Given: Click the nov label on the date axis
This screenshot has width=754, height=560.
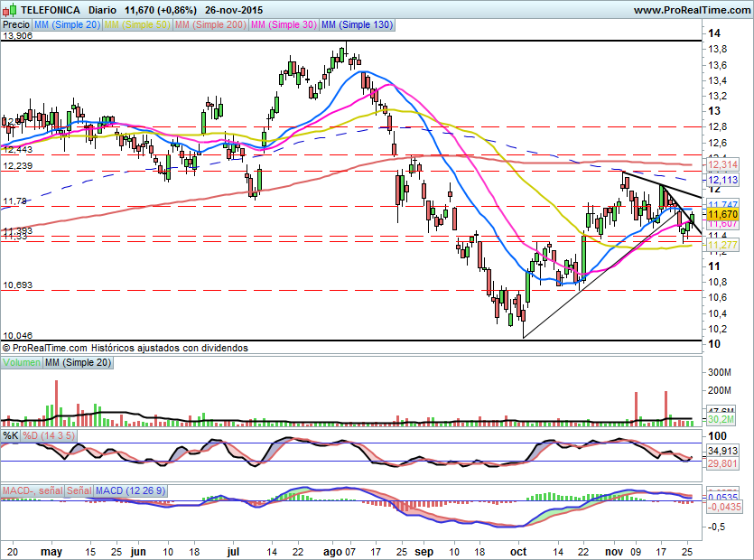Looking at the screenshot, I should (x=614, y=551).
